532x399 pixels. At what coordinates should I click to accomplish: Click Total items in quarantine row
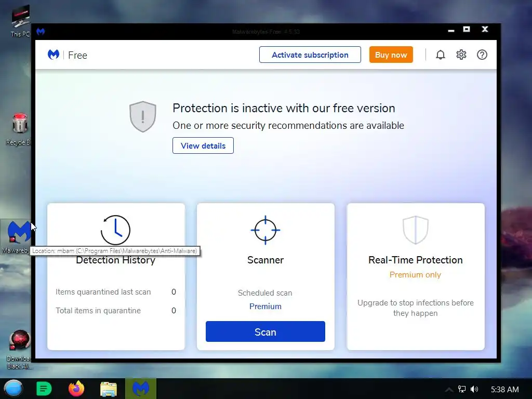[x=116, y=311]
